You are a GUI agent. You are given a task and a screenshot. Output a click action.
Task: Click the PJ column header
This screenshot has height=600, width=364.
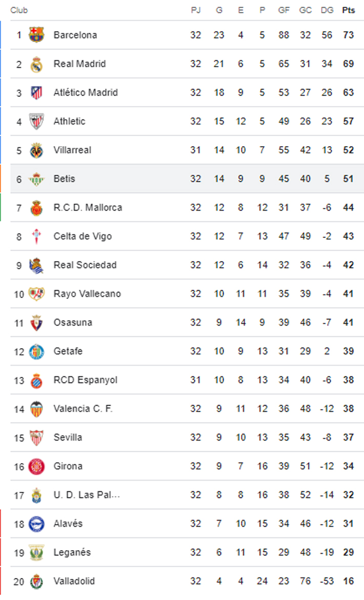click(x=196, y=10)
